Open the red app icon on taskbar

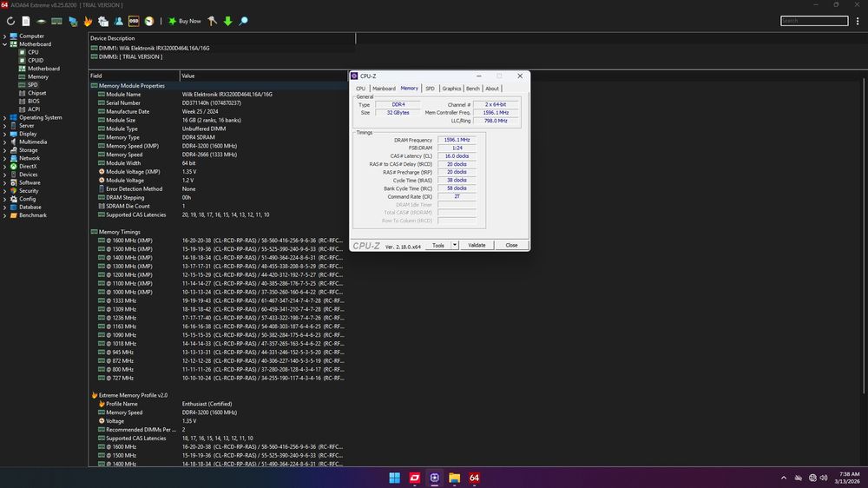pyautogui.click(x=415, y=478)
